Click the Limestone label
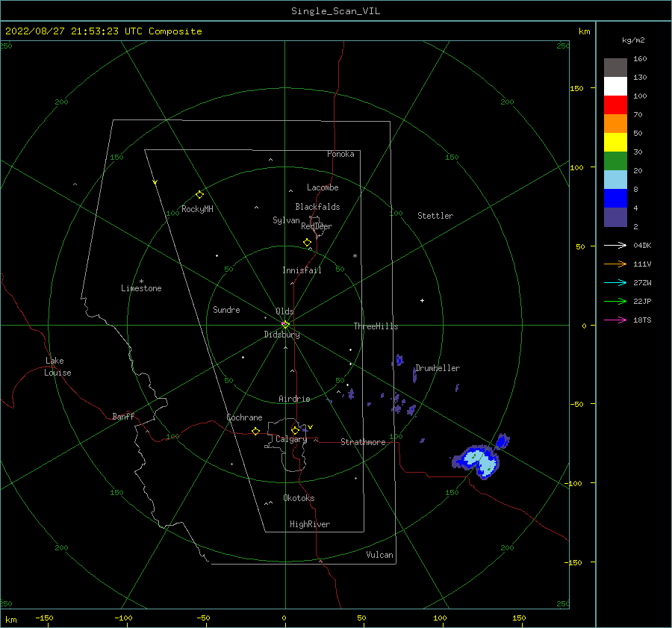The height and width of the screenshot is (628, 672). (141, 288)
